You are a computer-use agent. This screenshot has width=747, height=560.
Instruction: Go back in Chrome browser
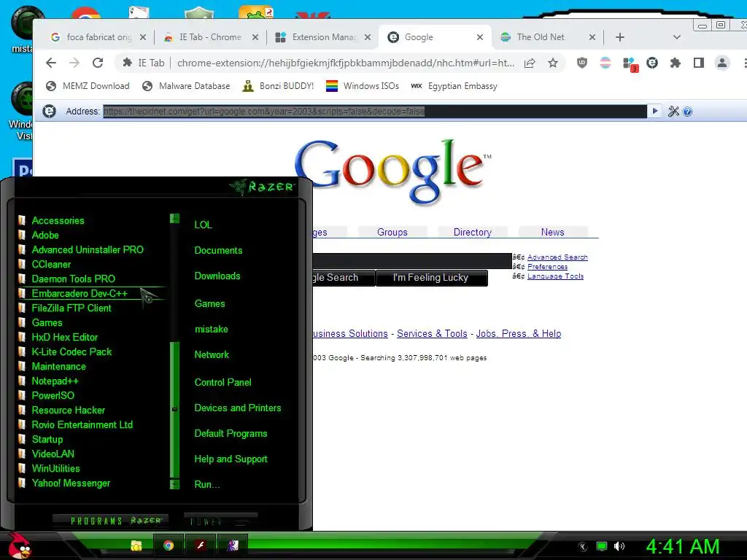pos(51,63)
